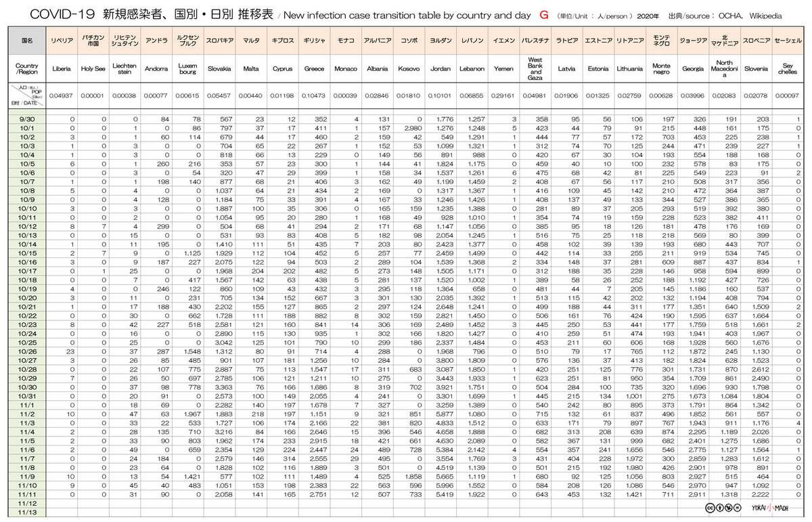The image size is (812, 522).
Task: Click the Andorra column header
Action: point(156,68)
